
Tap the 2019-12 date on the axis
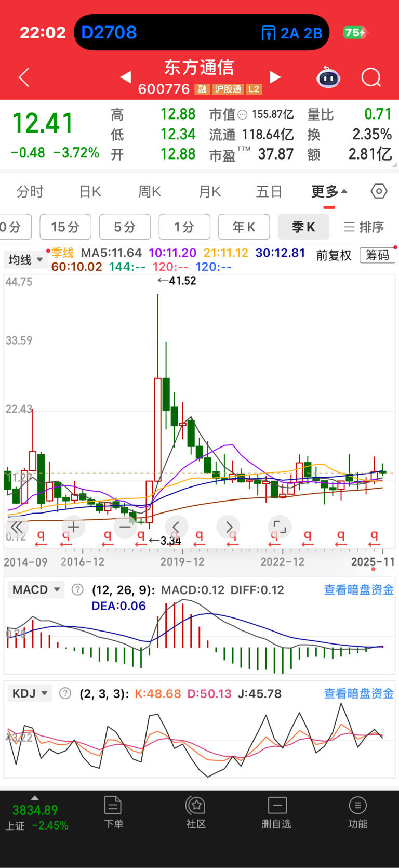(x=182, y=562)
